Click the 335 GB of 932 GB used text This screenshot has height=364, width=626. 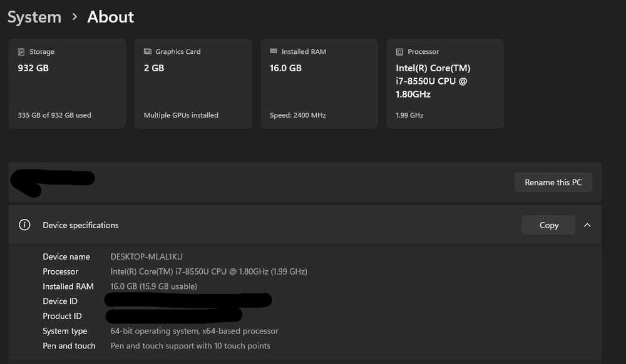54,115
